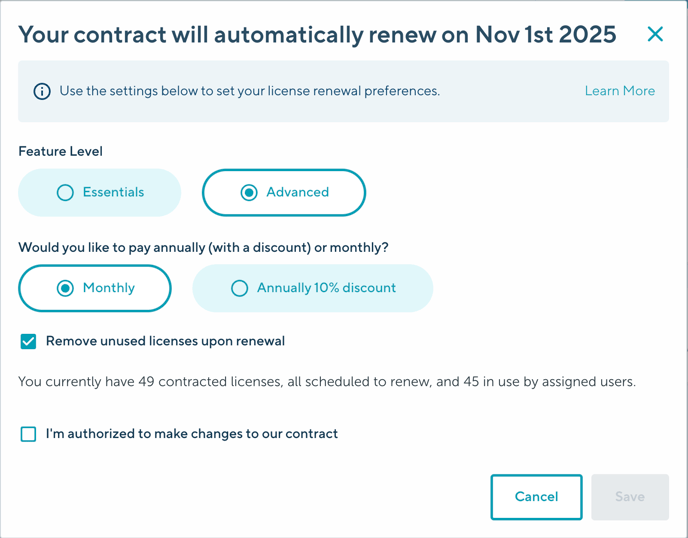Viewport: 688px width, 538px height.
Task: Click the Feature Level heading
Action: 60,152
